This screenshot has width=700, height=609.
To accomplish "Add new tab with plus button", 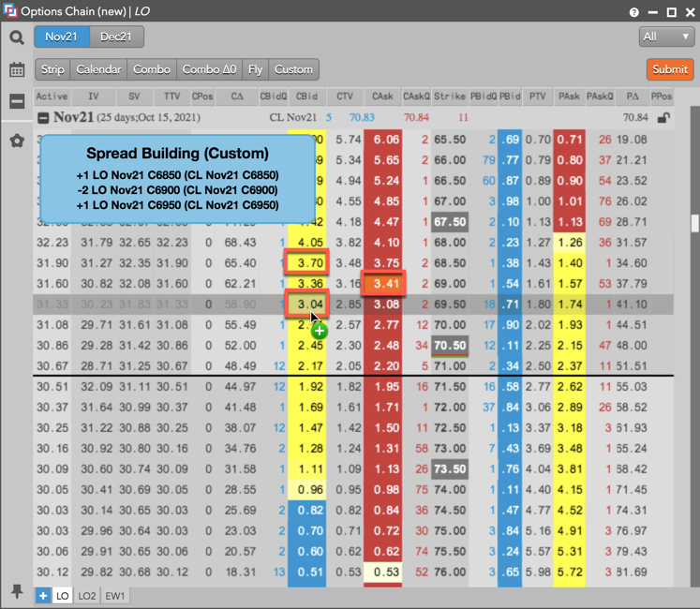I will pyautogui.click(x=43, y=596).
